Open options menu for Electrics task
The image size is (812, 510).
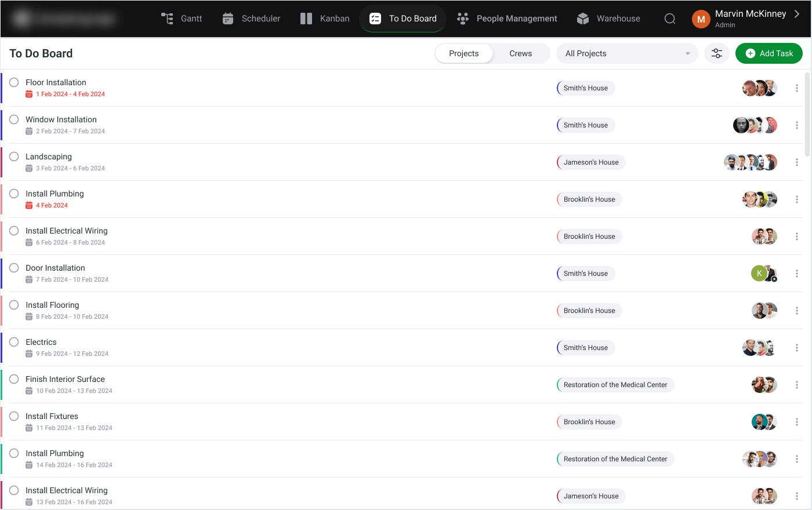coord(797,348)
